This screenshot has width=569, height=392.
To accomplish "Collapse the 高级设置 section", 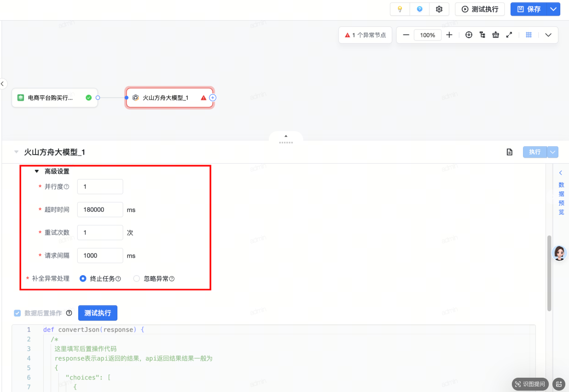I will 37,171.
